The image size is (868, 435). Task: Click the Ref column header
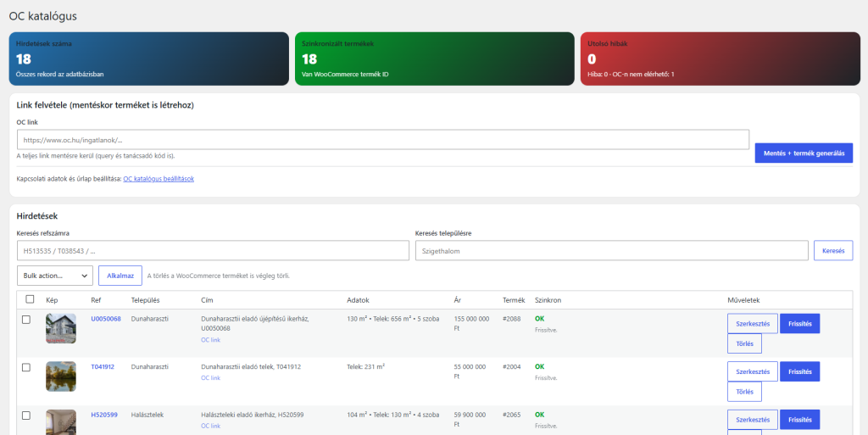click(96, 300)
